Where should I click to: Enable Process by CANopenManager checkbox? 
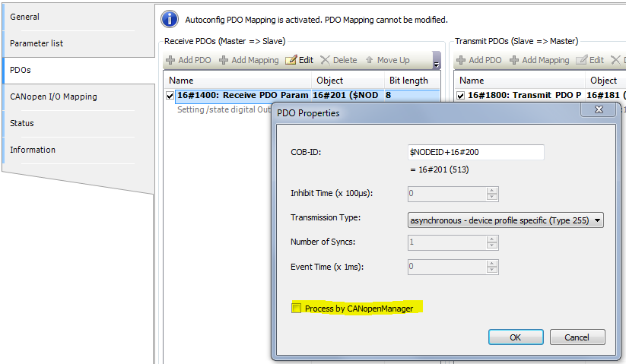[296, 309]
